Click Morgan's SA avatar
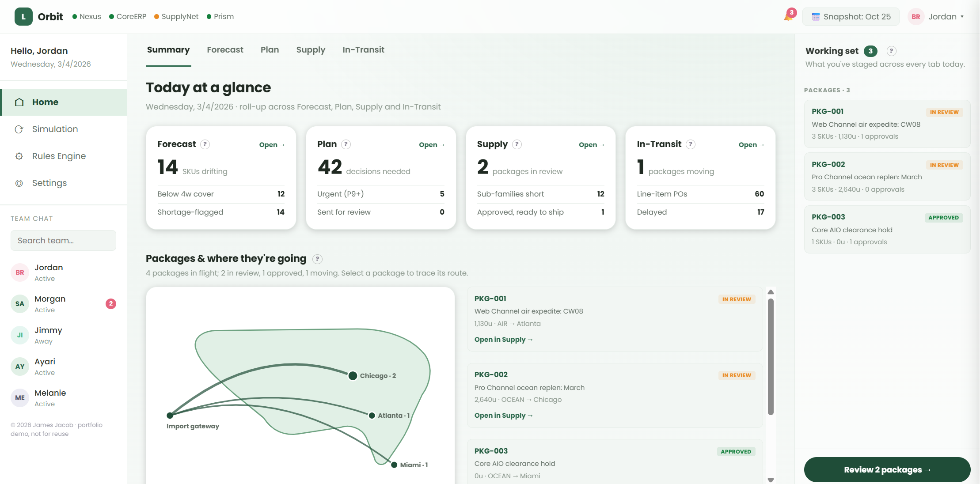Screen dimensions: 980x484 pos(20,304)
